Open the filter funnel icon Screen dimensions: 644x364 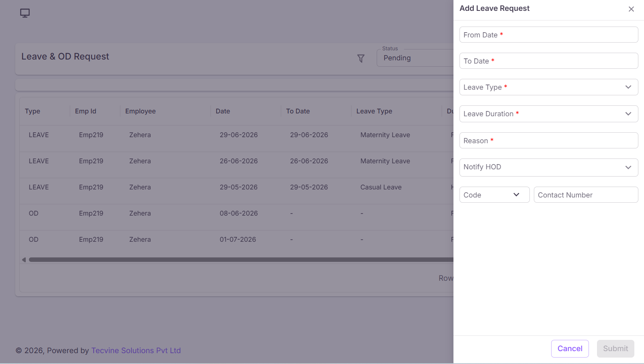tap(361, 59)
